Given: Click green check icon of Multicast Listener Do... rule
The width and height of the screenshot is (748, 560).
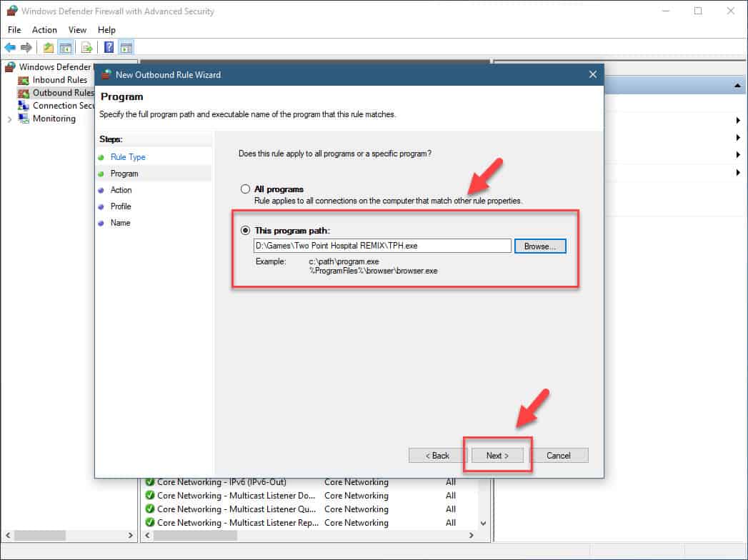Looking at the screenshot, I should [150, 495].
